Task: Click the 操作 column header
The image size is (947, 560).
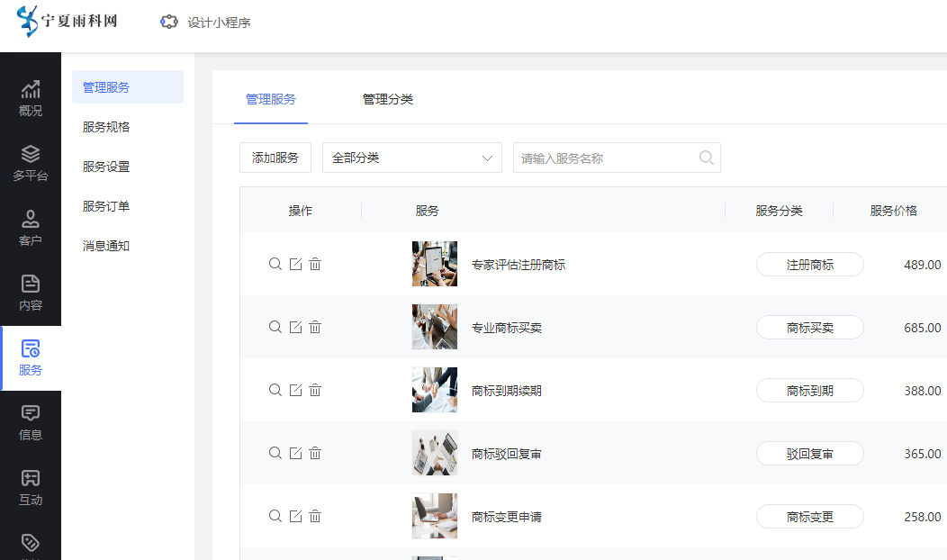Action: click(300, 211)
